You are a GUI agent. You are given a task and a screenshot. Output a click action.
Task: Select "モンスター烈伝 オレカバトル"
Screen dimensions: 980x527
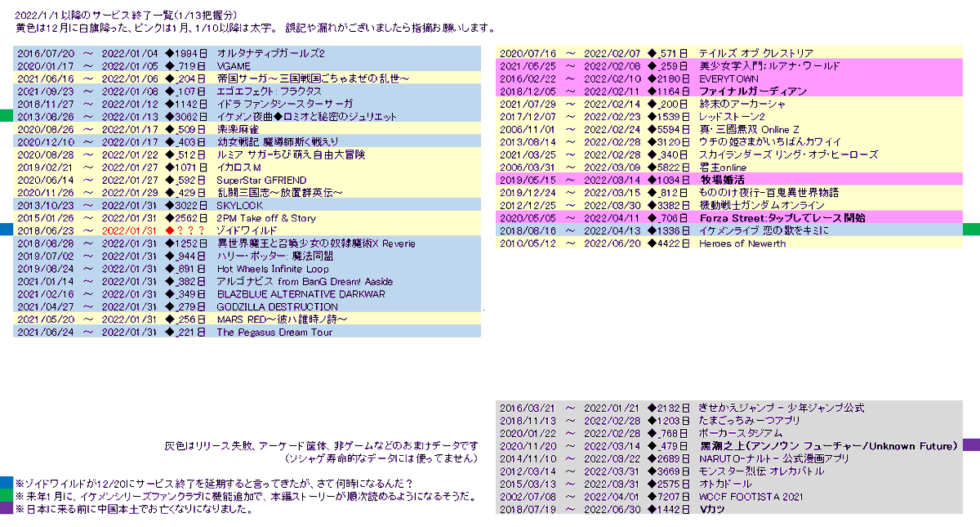pyautogui.click(x=760, y=471)
